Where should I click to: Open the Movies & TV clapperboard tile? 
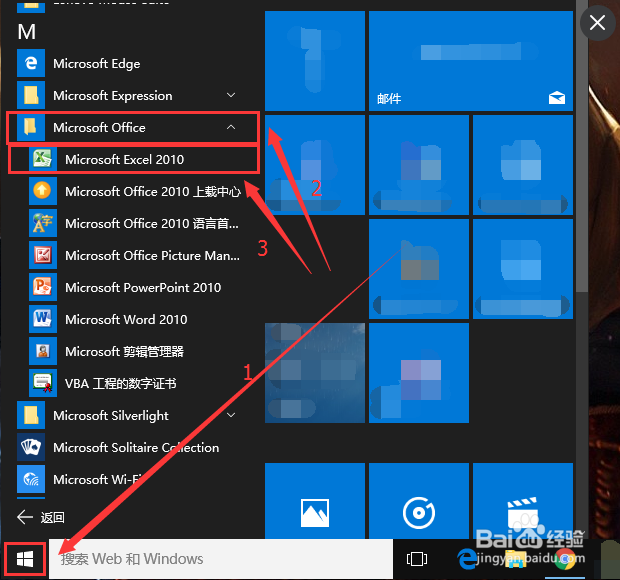pos(523,501)
